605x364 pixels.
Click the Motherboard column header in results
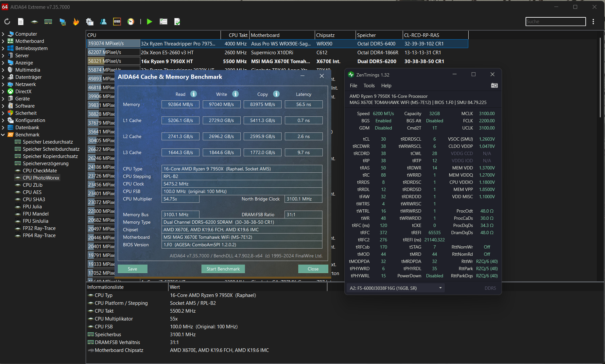click(282, 35)
